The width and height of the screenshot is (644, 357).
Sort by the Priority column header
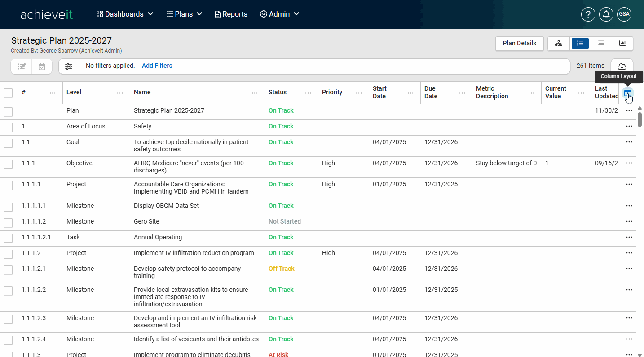tap(332, 92)
